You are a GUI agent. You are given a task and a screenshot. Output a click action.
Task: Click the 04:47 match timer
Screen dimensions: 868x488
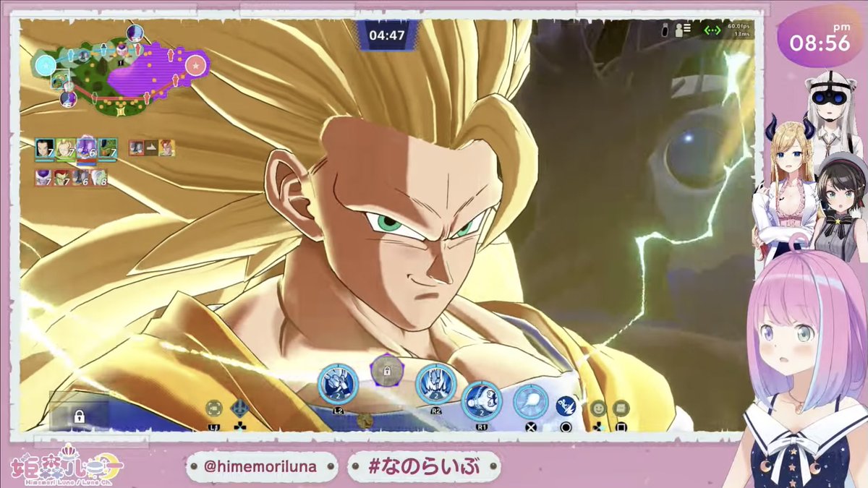387,34
